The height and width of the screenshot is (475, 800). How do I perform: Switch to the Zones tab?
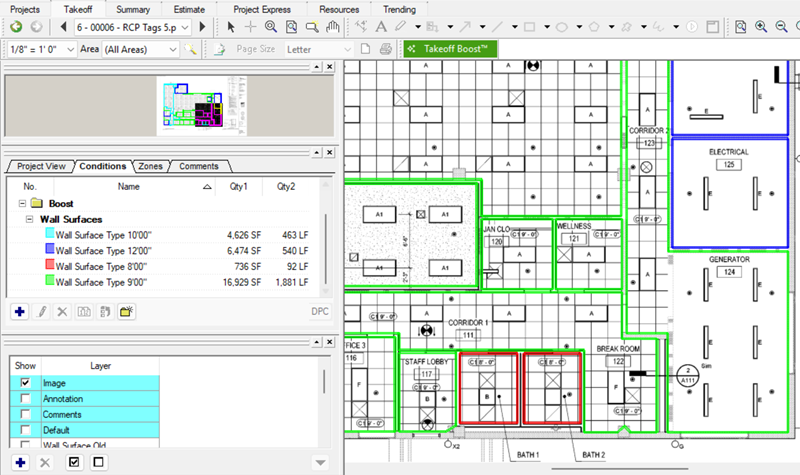(150, 166)
